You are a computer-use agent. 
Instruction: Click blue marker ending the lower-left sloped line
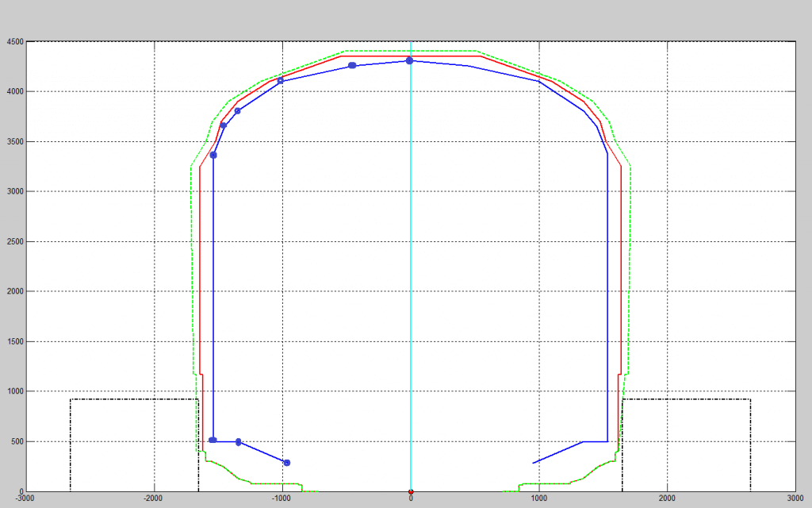pyautogui.click(x=286, y=462)
